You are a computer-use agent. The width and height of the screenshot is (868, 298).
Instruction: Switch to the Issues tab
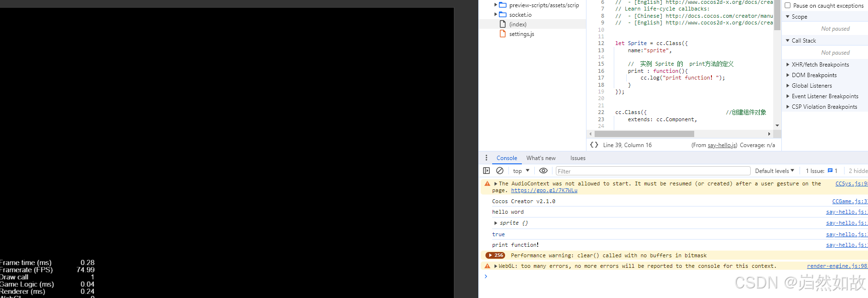pyautogui.click(x=578, y=158)
